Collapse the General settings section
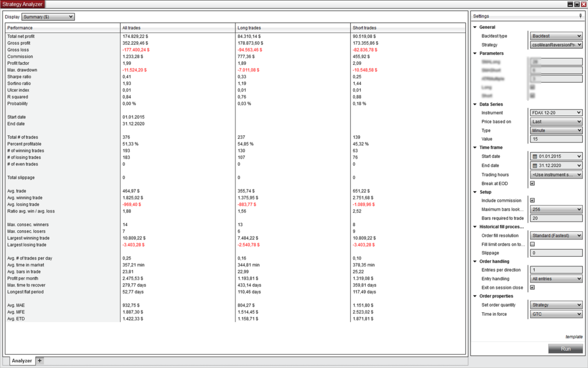The width and height of the screenshot is (588, 368). click(x=475, y=27)
